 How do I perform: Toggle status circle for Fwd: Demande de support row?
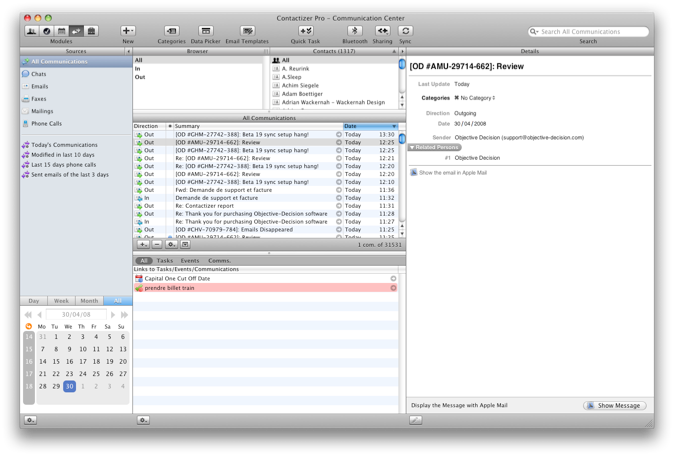click(x=339, y=190)
